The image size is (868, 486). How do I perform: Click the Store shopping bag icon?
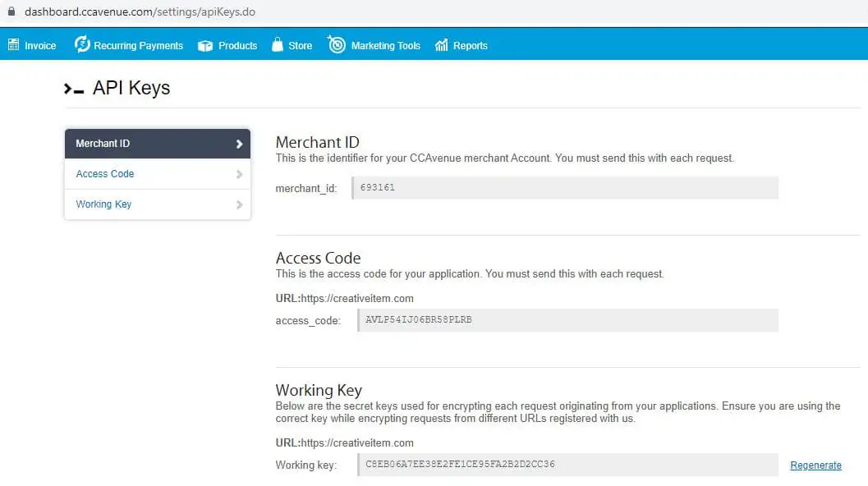[277, 45]
